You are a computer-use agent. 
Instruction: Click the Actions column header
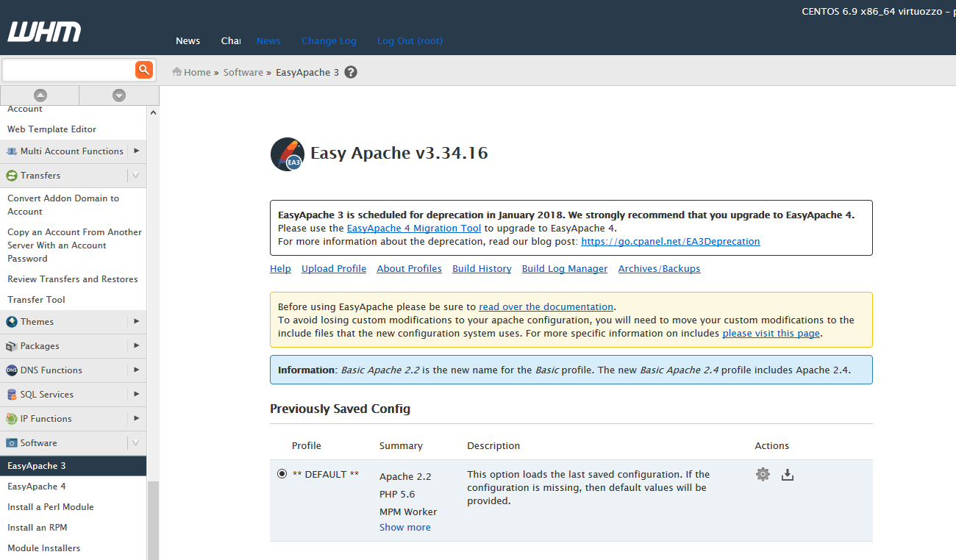[772, 446]
